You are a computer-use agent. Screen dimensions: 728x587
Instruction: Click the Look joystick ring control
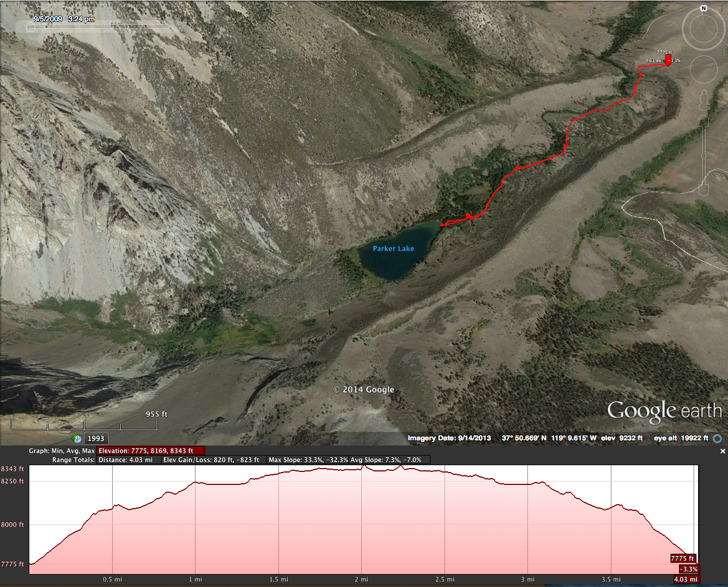[703, 30]
